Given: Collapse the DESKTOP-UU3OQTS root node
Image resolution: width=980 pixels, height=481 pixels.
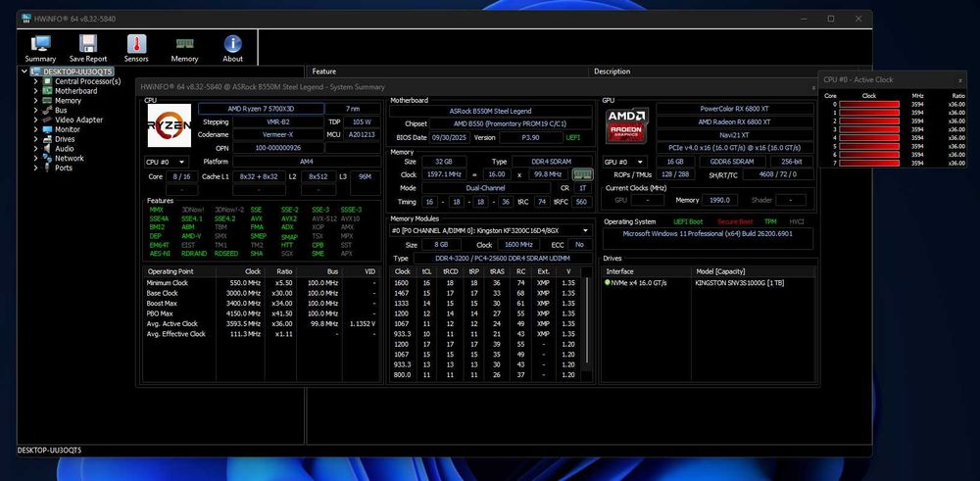Looking at the screenshot, I should point(24,72).
